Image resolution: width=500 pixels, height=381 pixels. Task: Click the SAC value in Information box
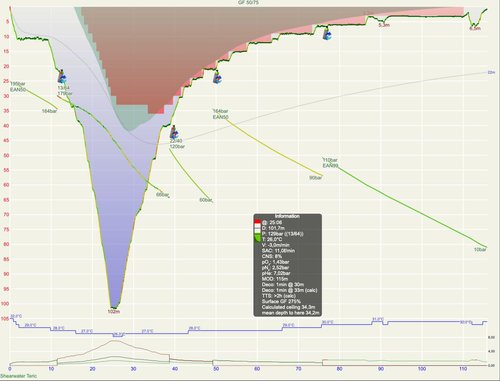(278, 251)
